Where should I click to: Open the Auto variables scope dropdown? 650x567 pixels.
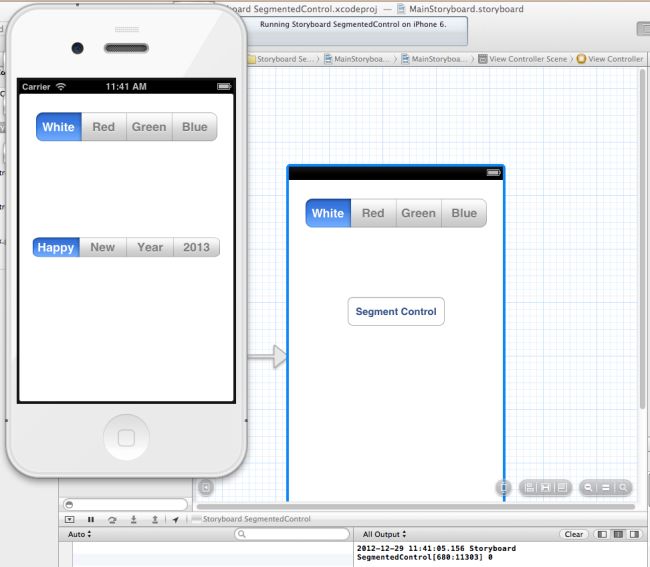(x=80, y=534)
